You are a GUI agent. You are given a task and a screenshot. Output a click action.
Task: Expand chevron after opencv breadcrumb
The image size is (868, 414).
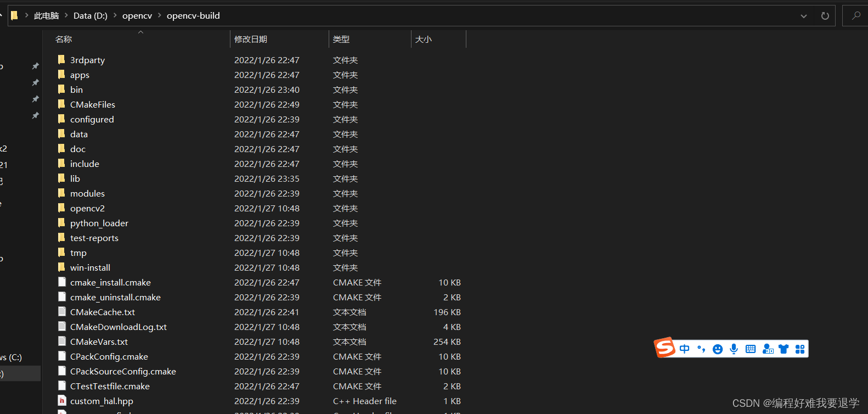pos(160,15)
